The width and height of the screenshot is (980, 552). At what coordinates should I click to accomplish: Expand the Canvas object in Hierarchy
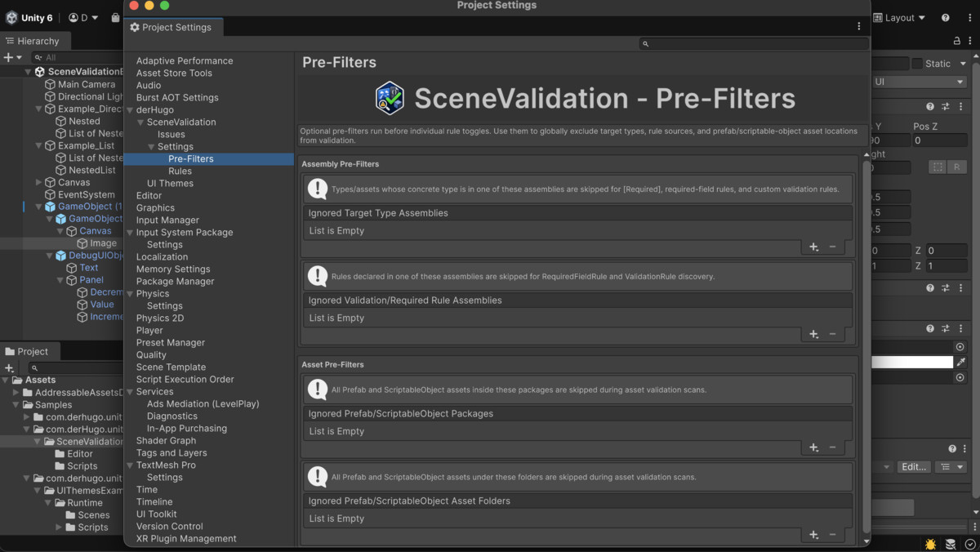[x=38, y=183]
